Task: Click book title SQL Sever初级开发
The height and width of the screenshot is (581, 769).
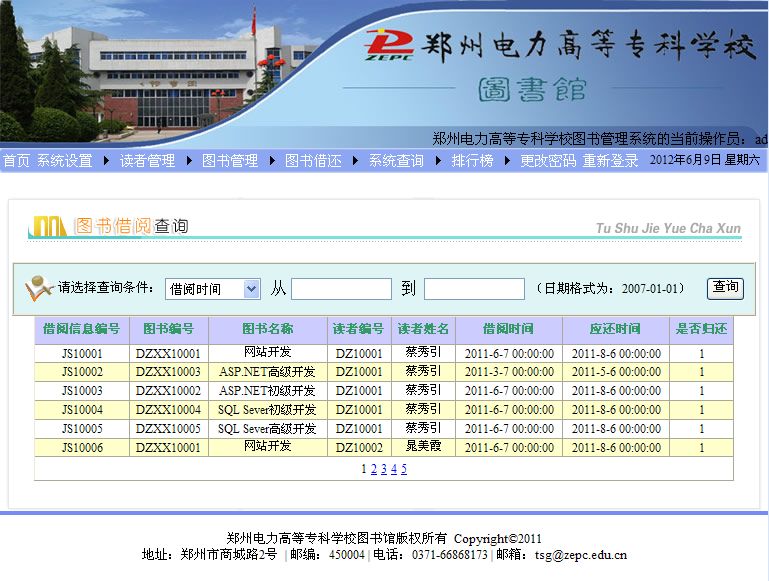Action: tap(268, 410)
